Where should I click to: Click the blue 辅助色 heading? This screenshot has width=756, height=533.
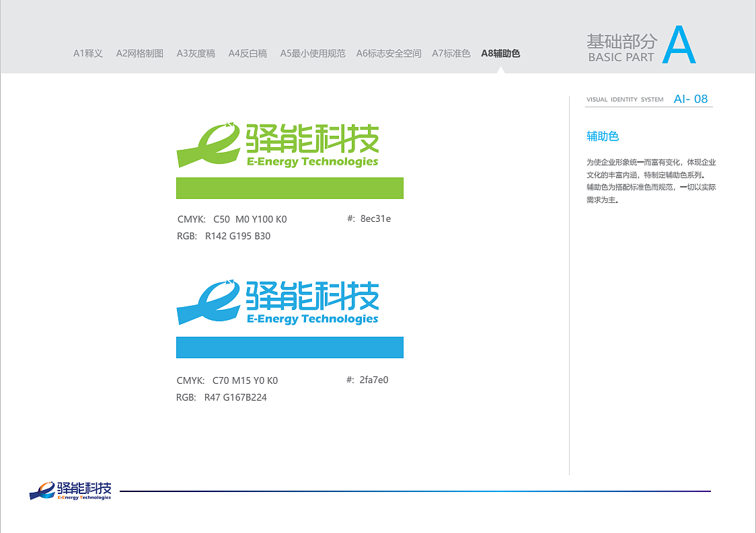pyautogui.click(x=602, y=136)
